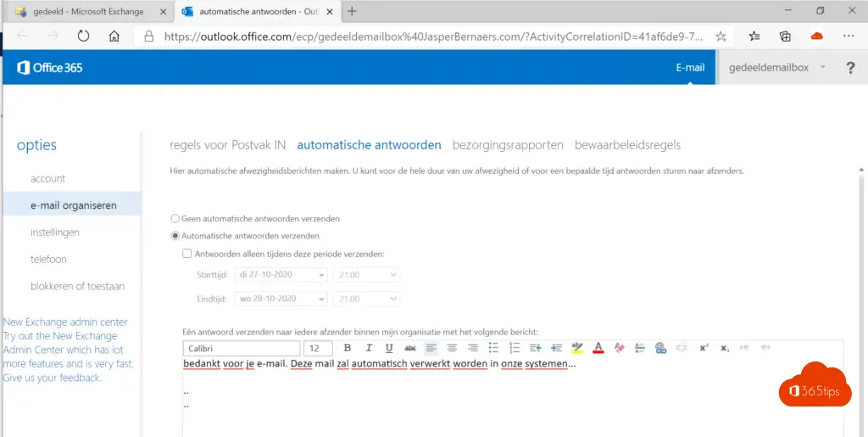
Task: Apply italic formatting to the reply
Action: (x=369, y=348)
